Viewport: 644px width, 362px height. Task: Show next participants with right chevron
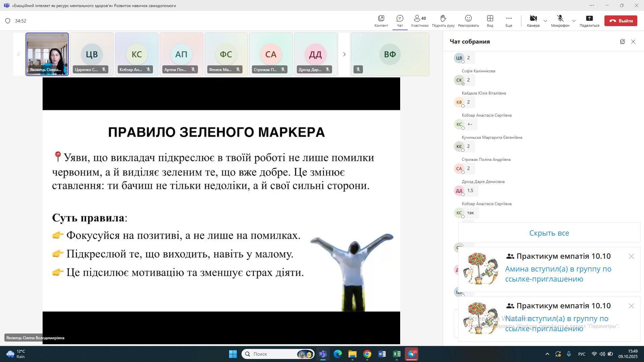pyautogui.click(x=344, y=54)
